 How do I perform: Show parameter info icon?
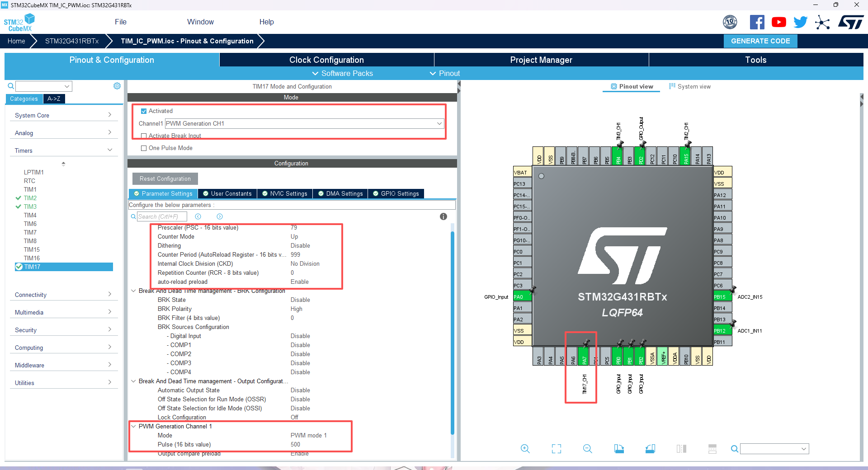tap(443, 216)
